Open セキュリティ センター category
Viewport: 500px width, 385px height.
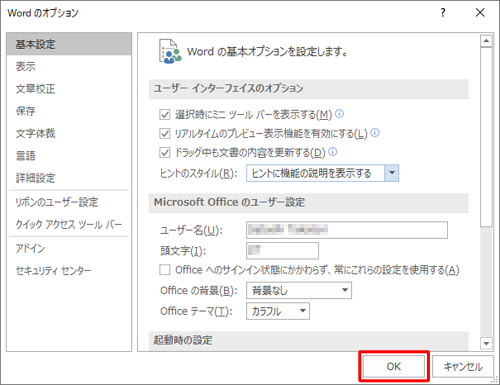(x=69, y=271)
